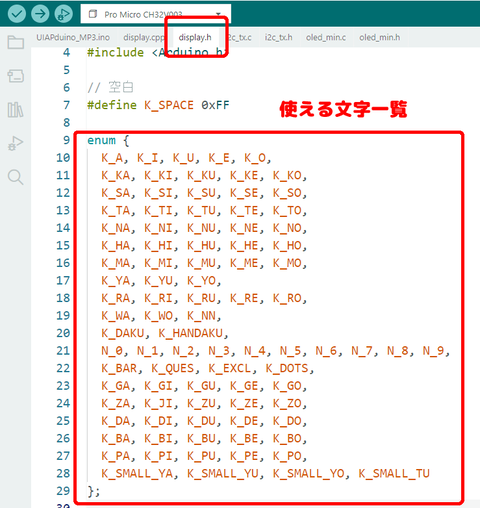The image size is (480, 508).
Task: Click K_DAKU on line 20
Action: (123, 333)
